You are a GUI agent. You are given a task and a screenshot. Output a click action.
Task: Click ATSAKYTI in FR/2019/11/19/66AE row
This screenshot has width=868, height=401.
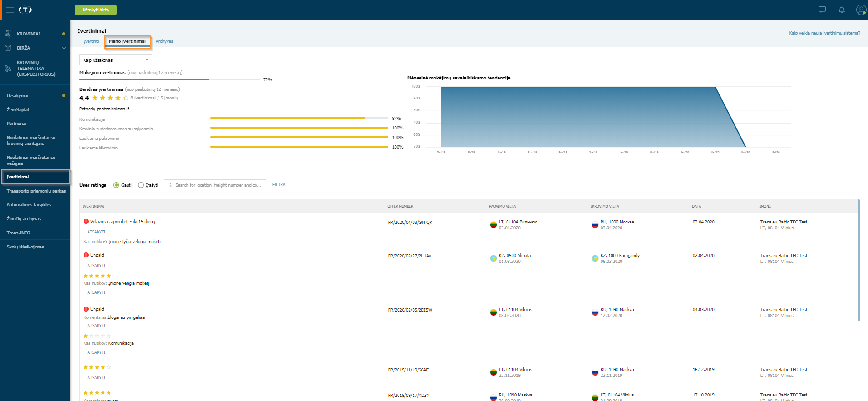(96, 378)
